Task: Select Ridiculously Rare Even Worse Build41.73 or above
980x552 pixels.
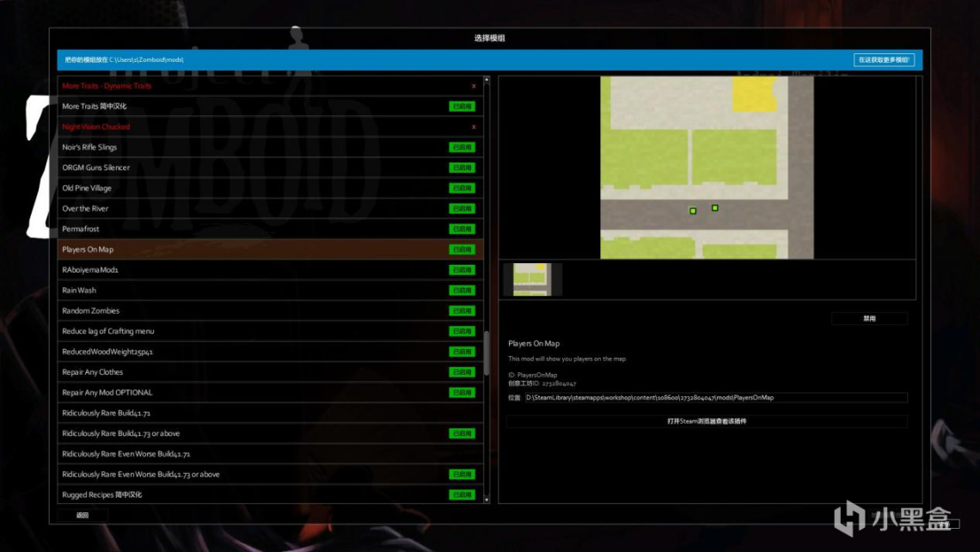Action: pyautogui.click(x=270, y=475)
